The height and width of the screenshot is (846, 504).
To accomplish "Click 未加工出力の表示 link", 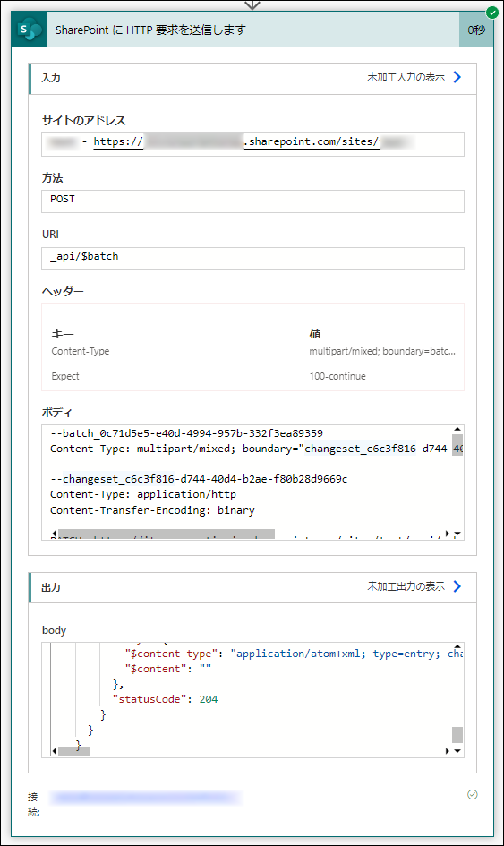I will (406, 586).
